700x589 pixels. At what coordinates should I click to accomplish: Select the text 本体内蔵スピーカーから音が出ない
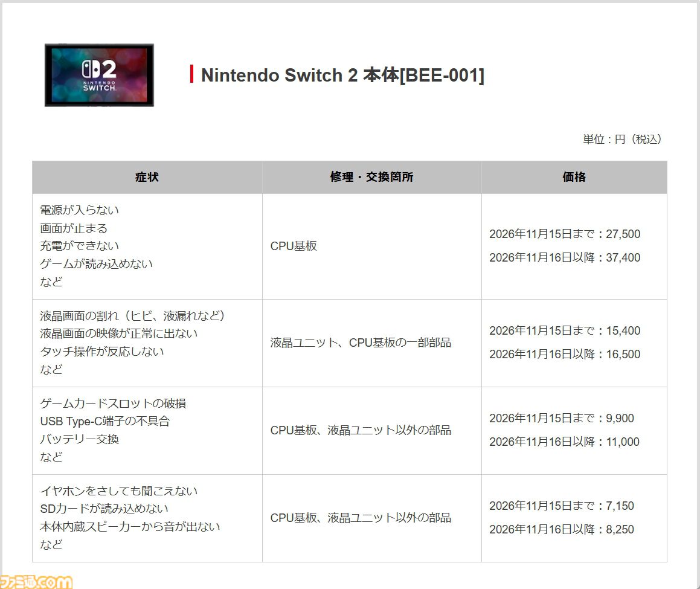point(130,527)
